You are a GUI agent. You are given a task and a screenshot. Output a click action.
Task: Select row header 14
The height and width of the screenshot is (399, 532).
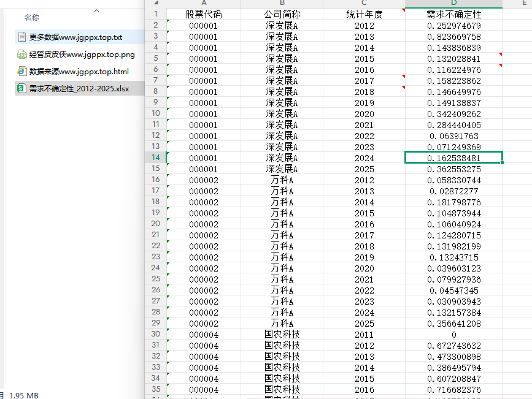[156, 158]
